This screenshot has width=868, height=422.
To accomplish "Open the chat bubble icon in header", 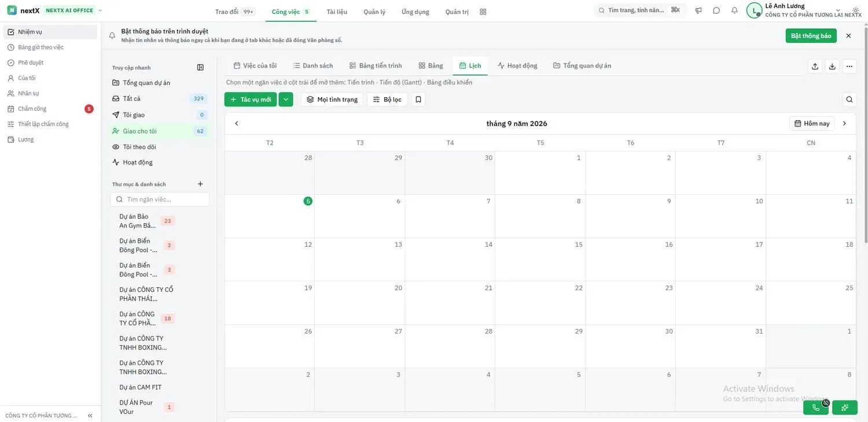I will [716, 10].
